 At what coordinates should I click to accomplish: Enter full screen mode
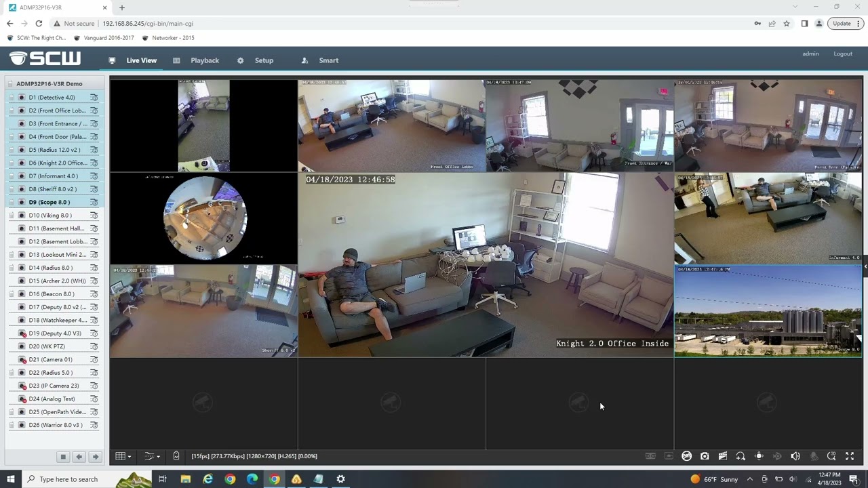[x=850, y=456]
